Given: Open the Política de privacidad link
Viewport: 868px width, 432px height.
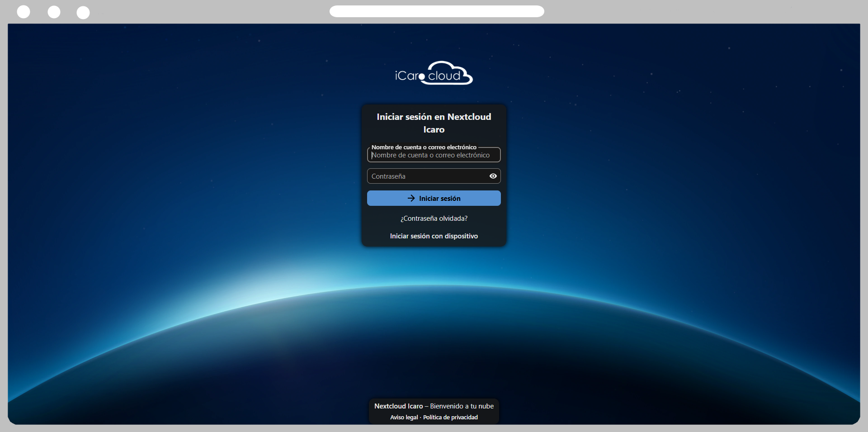Looking at the screenshot, I should click(x=450, y=418).
